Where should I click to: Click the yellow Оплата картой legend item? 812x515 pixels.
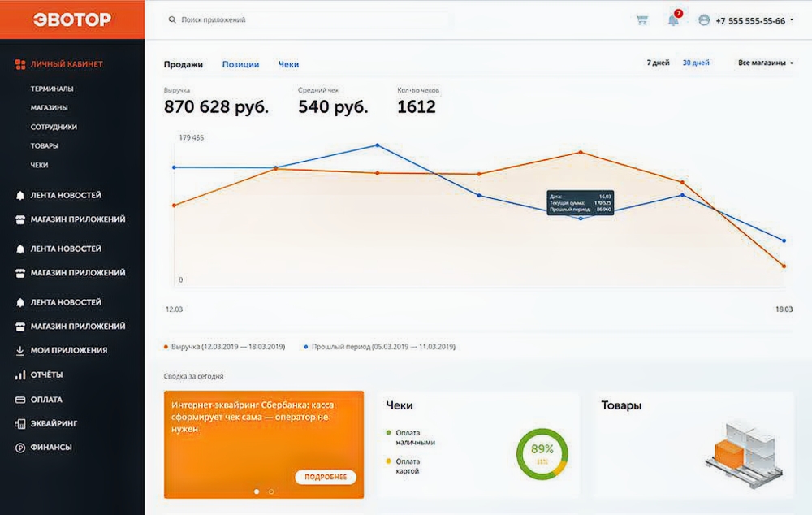pyautogui.click(x=403, y=465)
